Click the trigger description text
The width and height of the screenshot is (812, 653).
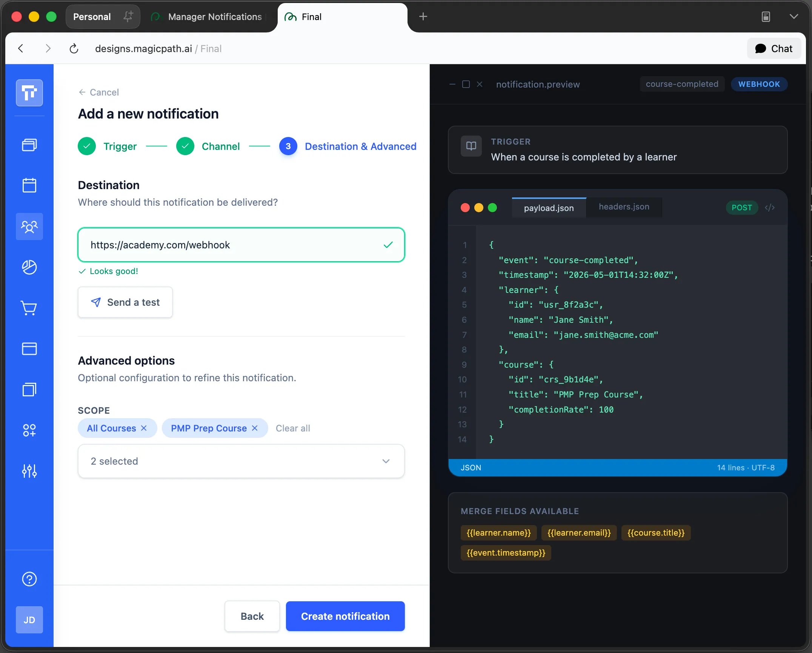pyautogui.click(x=584, y=157)
